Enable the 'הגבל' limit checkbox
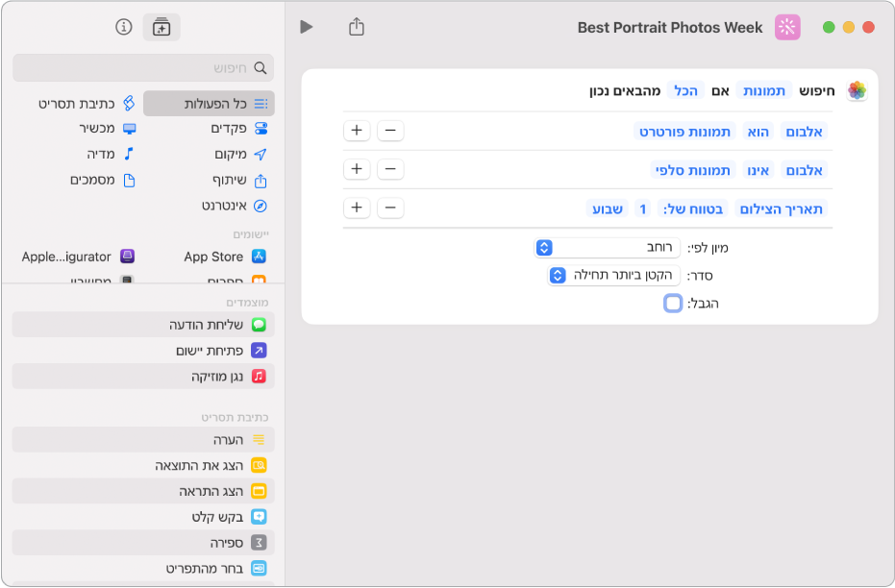The width and height of the screenshot is (895, 588). tap(673, 304)
